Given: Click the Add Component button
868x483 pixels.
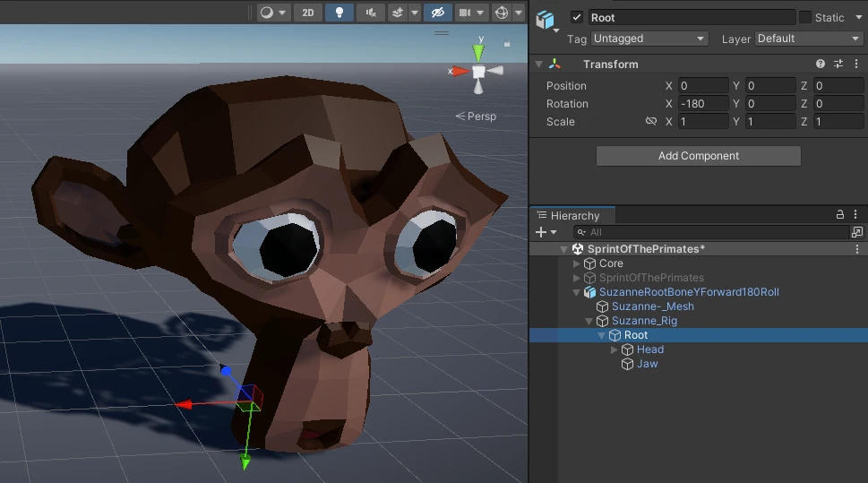Looking at the screenshot, I should coord(698,156).
